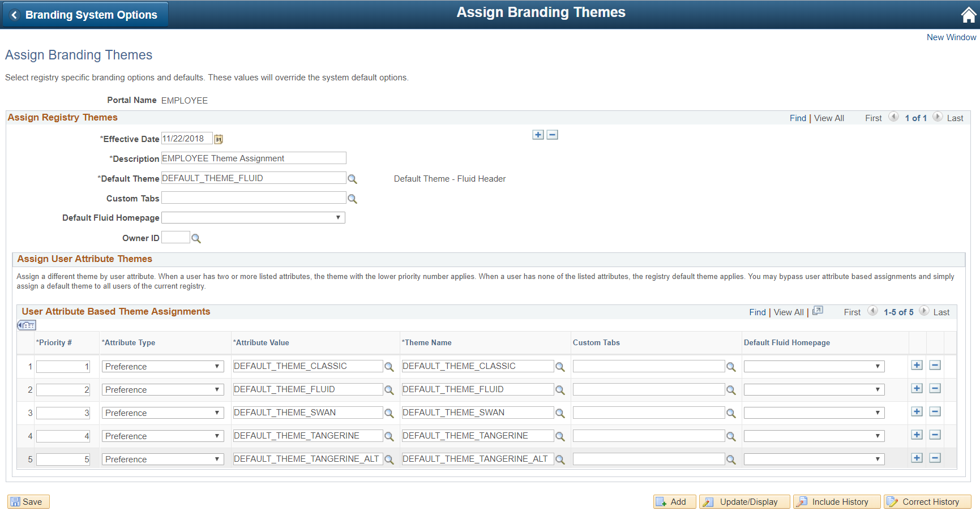Delete the Assign Registry Themes row

(x=553, y=135)
